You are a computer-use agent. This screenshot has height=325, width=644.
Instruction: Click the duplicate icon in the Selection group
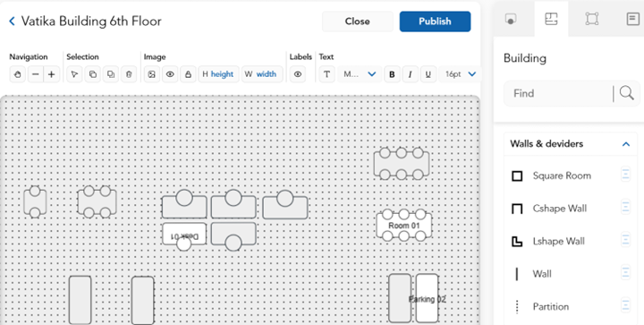click(x=111, y=74)
